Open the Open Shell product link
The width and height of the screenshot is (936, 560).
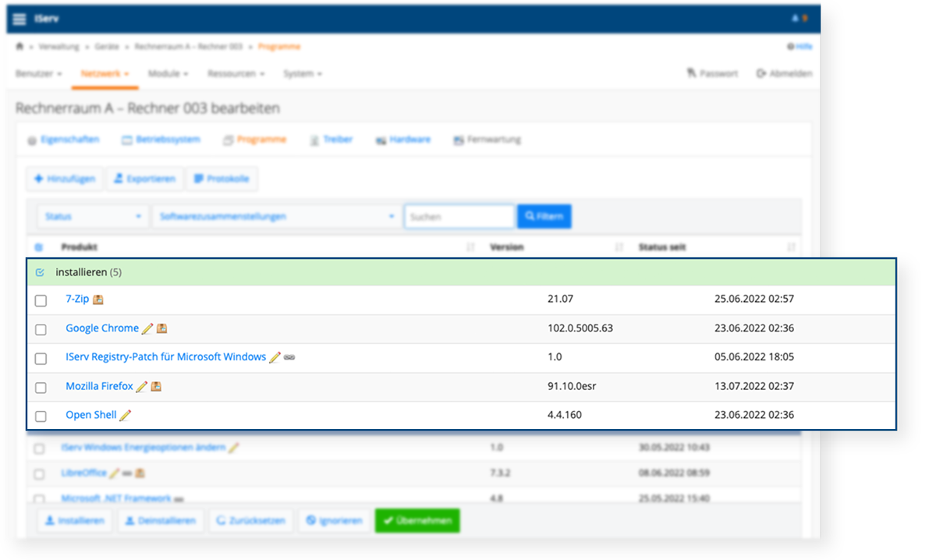point(91,415)
